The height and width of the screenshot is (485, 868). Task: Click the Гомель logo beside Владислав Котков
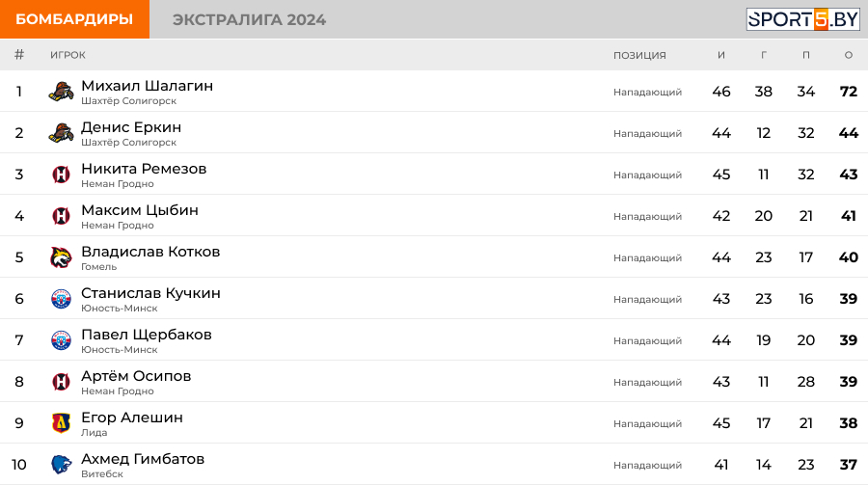[61, 257]
